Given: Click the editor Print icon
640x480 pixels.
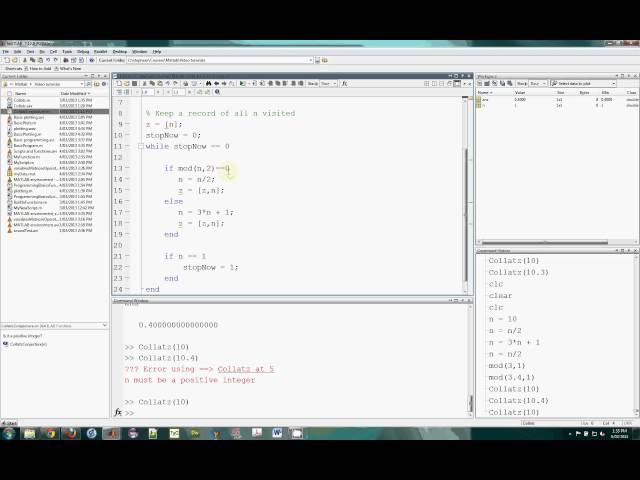Looking at the screenshot, I should pyautogui.click(x=185, y=83).
